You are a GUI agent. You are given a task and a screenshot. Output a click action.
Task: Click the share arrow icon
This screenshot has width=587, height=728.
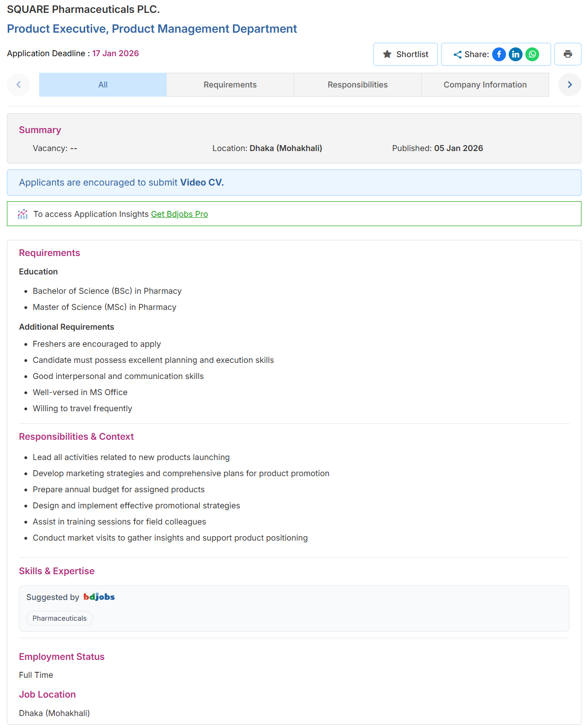point(457,54)
